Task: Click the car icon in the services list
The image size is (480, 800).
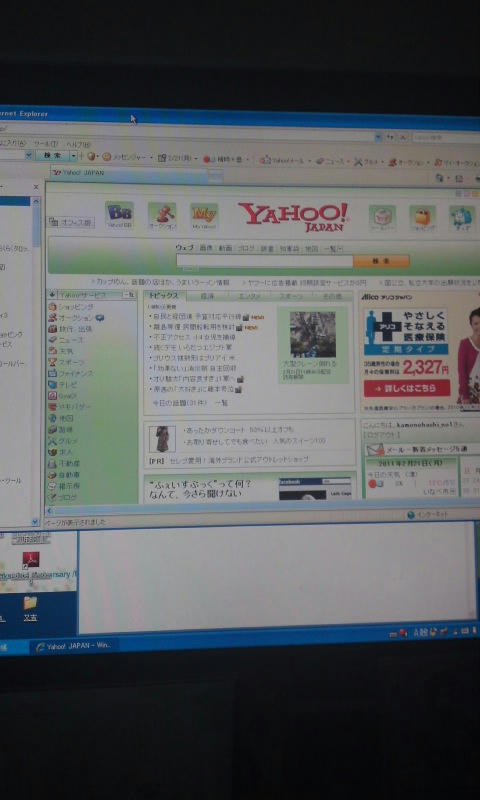Action: point(52,474)
